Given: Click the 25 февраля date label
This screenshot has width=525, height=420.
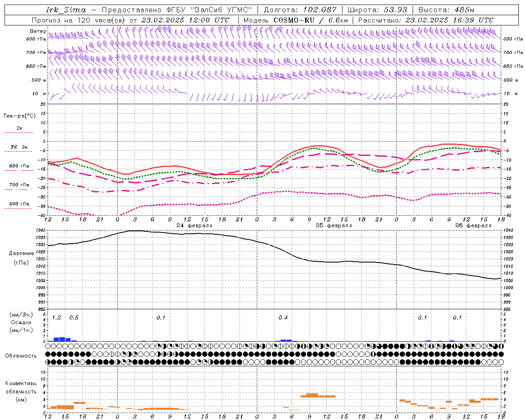Looking at the screenshot, I should coord(334,226).
